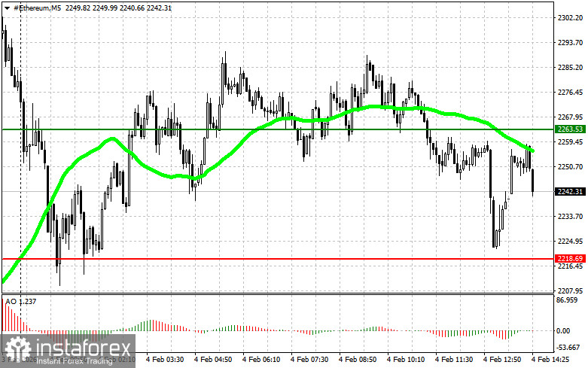
Task: Click price scale value 2302.20
Action: [x=570, y=17]
